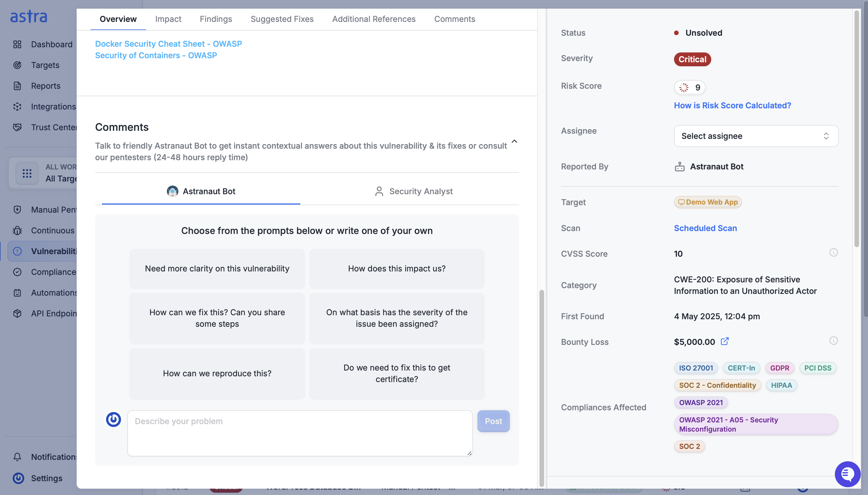Screen dimensions: 868x495
Task: Click the Critical severity badge
Action: 692,59
